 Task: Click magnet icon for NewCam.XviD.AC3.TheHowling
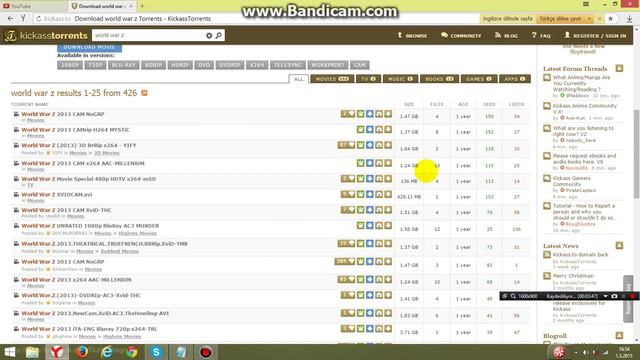(379, 313)
